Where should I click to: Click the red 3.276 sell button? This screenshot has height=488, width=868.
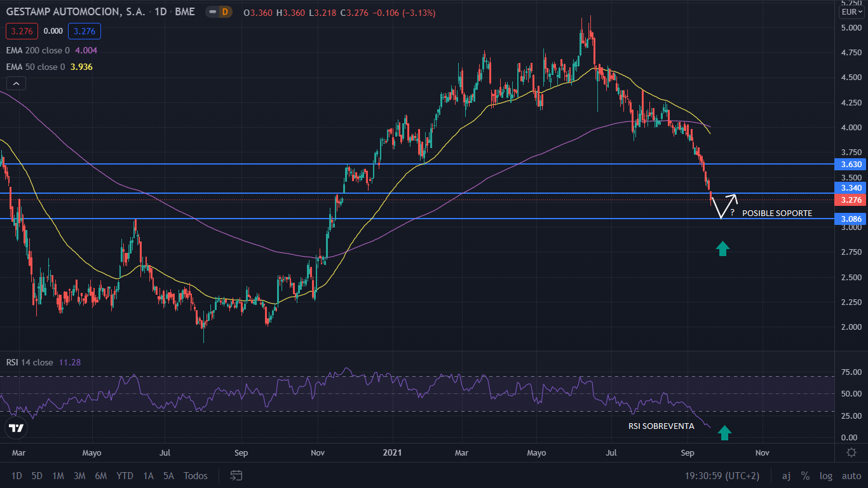point(22,30)
